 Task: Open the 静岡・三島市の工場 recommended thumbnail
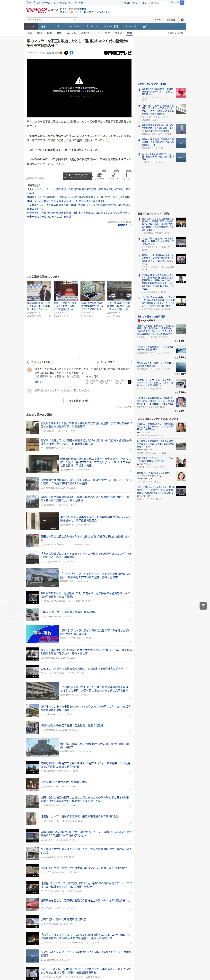click(66, 291)
